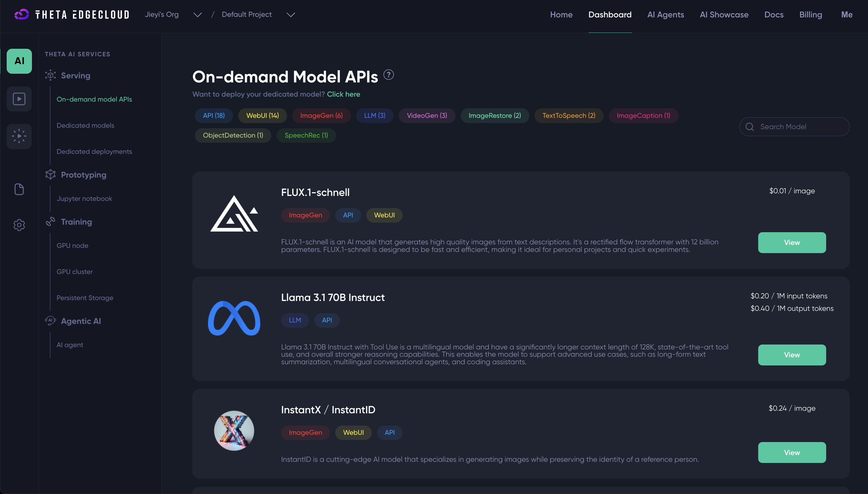Screen dimensions: 868x494
Task: Click the InstantID model thumbnail
Action: point(234,430)
